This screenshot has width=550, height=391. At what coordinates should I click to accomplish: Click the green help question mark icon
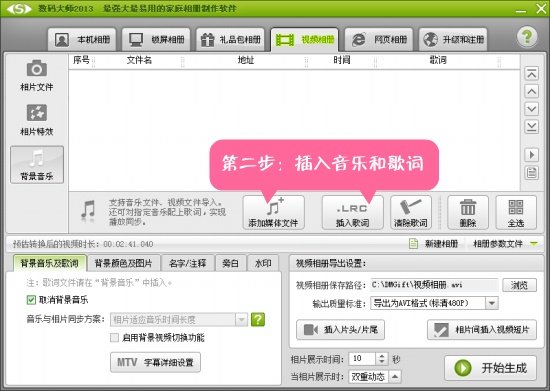coord(527,36)
